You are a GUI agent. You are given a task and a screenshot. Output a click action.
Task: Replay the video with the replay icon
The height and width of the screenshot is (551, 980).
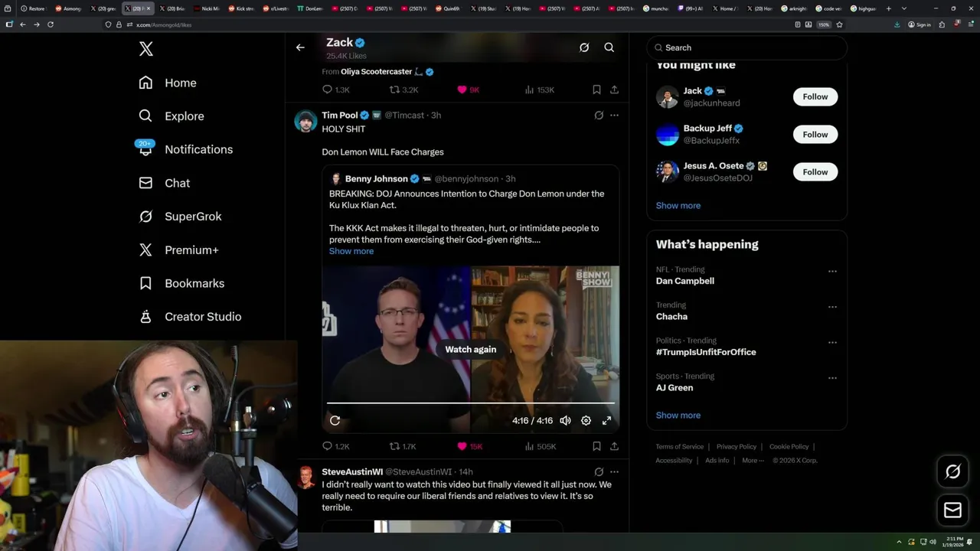click(335, 420)
